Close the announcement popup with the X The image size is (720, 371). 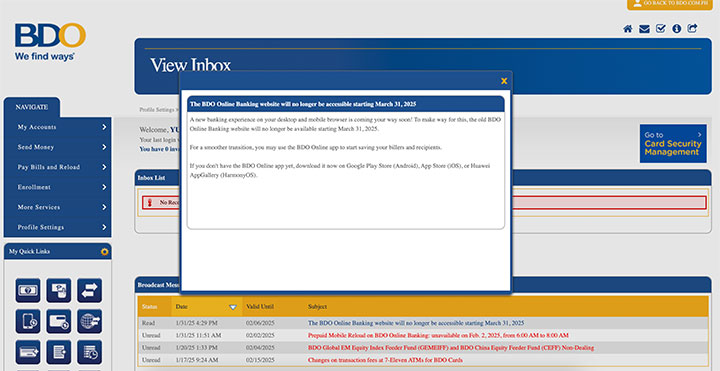[504, 81]
